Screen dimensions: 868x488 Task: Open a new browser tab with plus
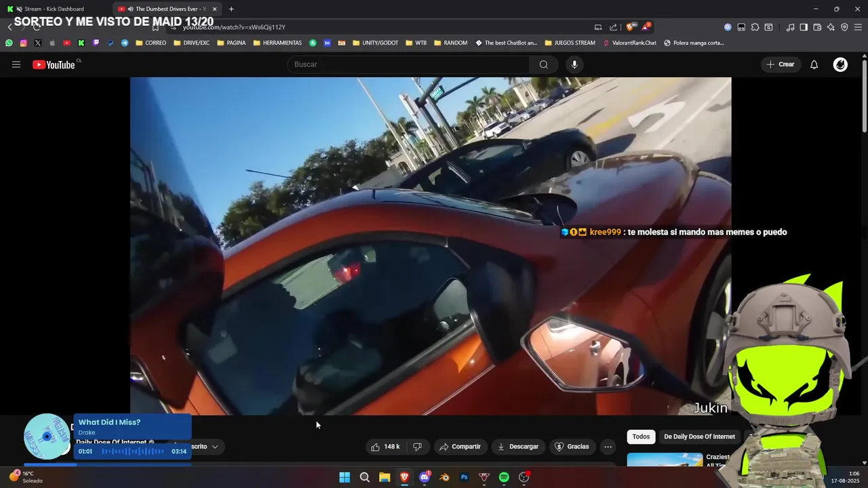(x=231, y=9)
